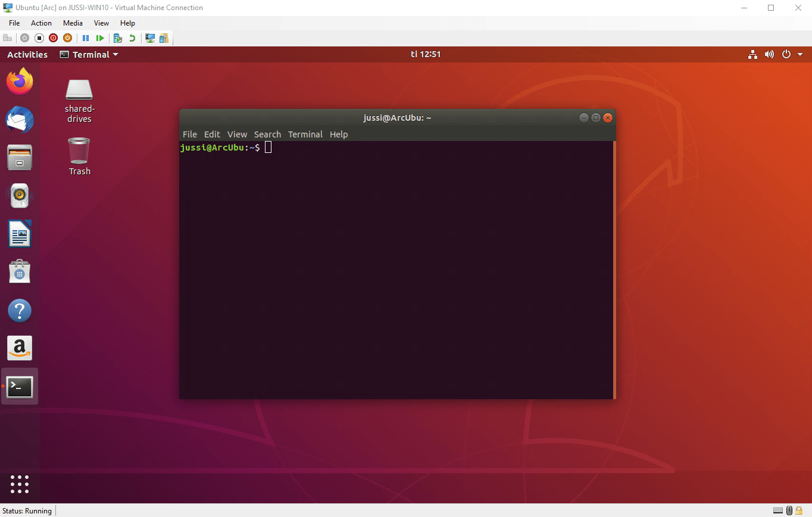Viewport: 812px width, 517px height.
Task: Open the terminal's Search menu
Action: (x=267, y=134)
